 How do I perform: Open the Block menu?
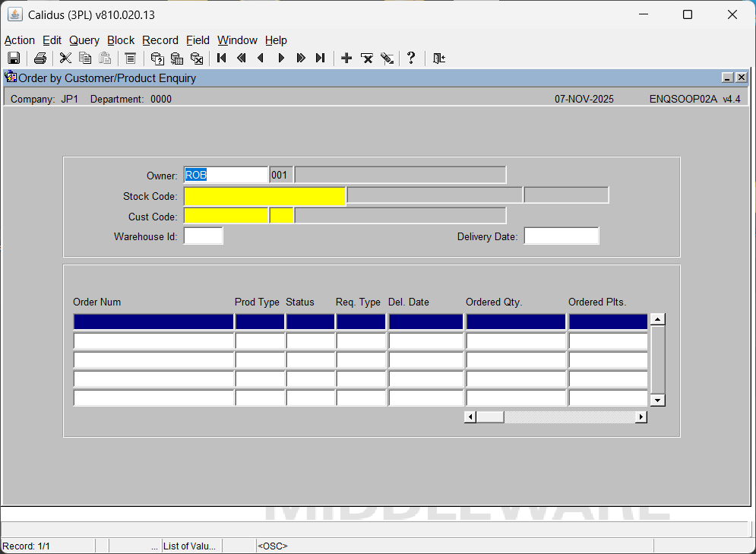pos(120,40)
